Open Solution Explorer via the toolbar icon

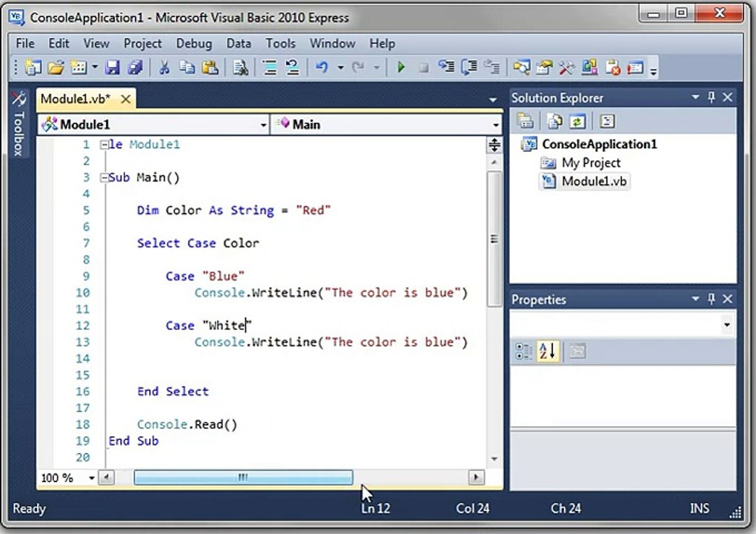(522, 67)
